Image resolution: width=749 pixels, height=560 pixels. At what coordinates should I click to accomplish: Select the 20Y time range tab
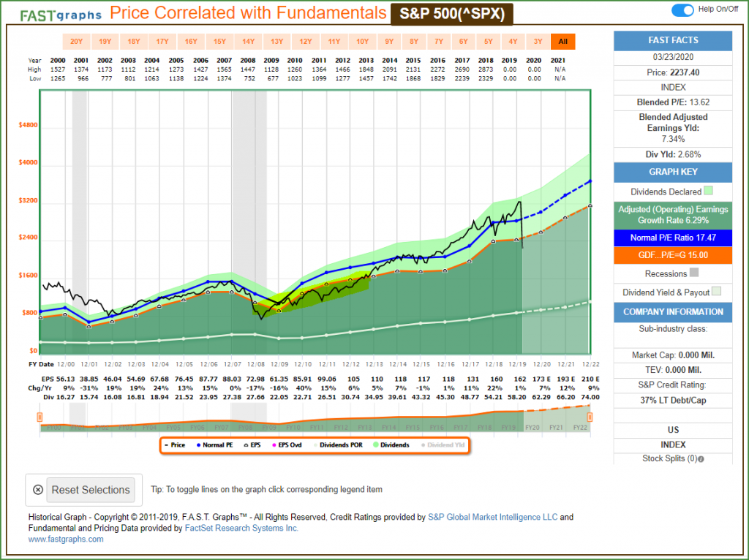[76, 42]
